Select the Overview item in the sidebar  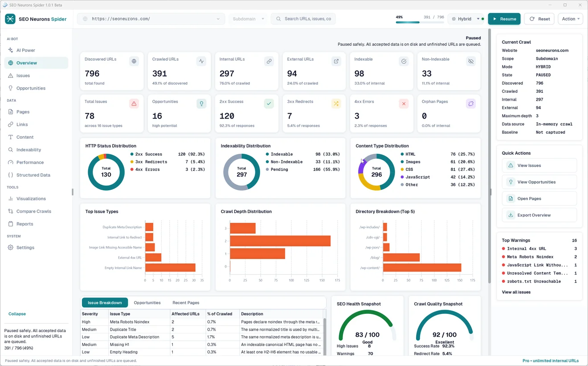point(36,63)
